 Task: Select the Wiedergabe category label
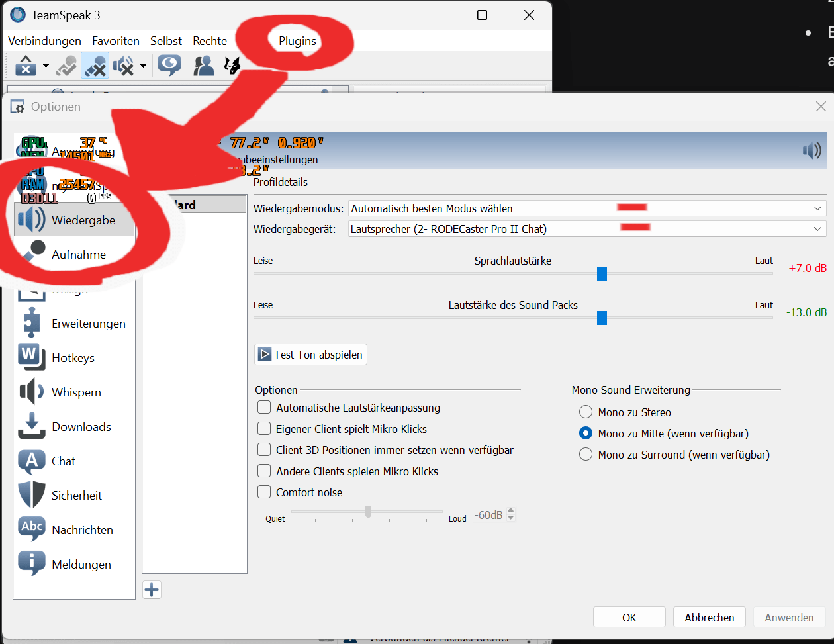(83, 220)
